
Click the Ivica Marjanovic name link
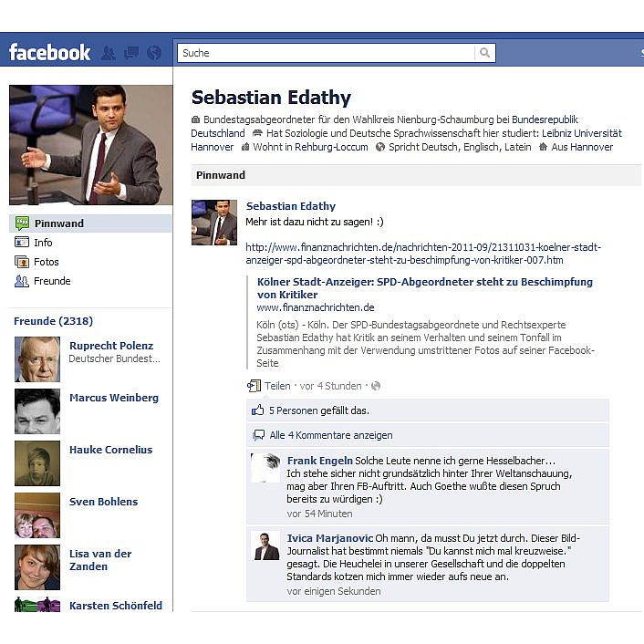pos(330,538)
